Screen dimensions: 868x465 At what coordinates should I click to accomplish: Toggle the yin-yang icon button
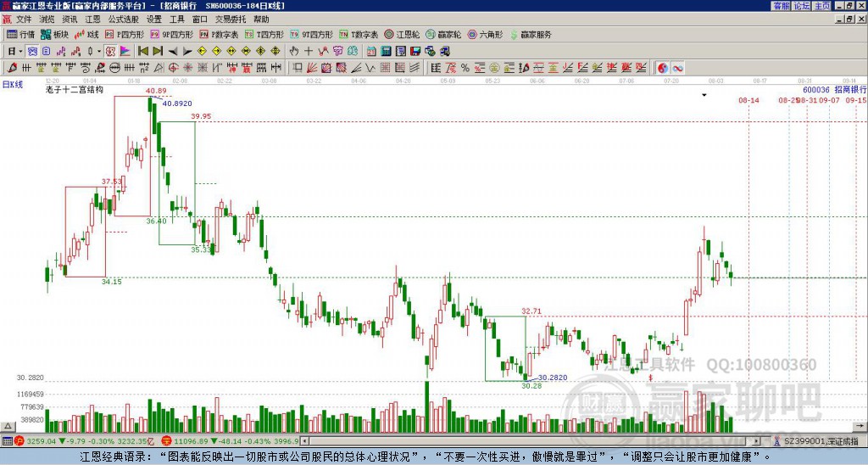[662, 68]
